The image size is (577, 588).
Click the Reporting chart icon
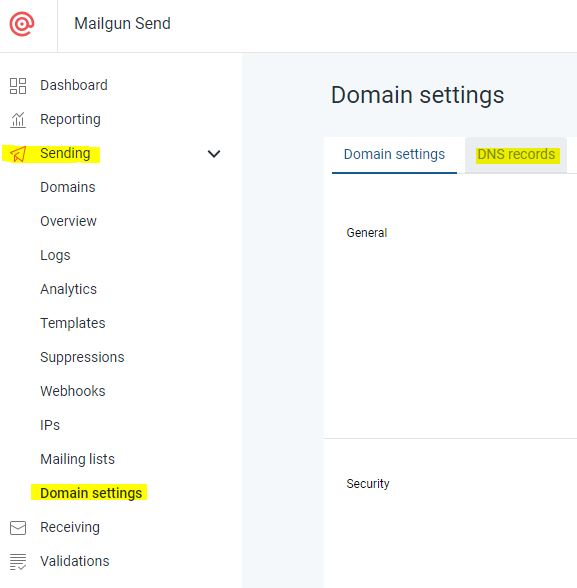pyautogui.click(x=18, y=120)
